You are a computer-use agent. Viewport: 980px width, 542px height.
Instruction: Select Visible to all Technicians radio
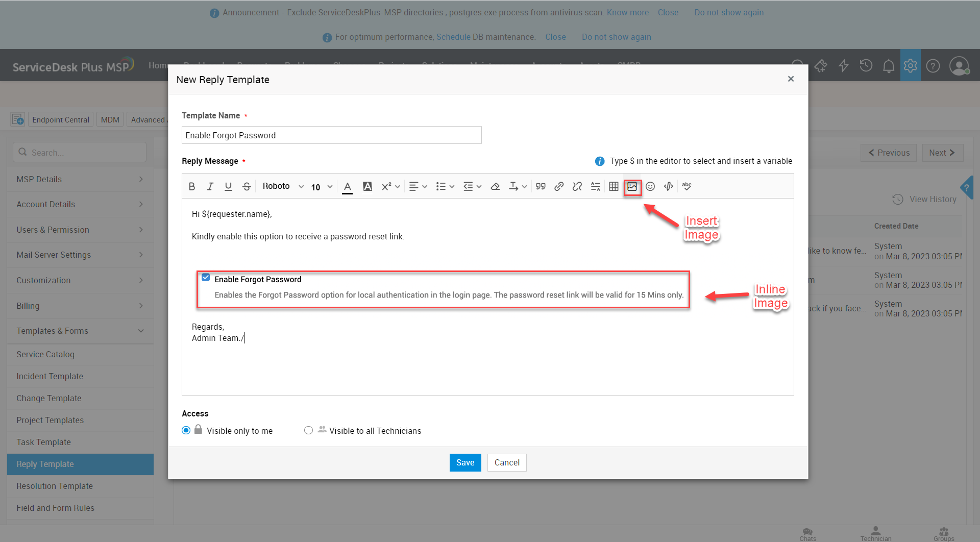[x=308, y=431]
